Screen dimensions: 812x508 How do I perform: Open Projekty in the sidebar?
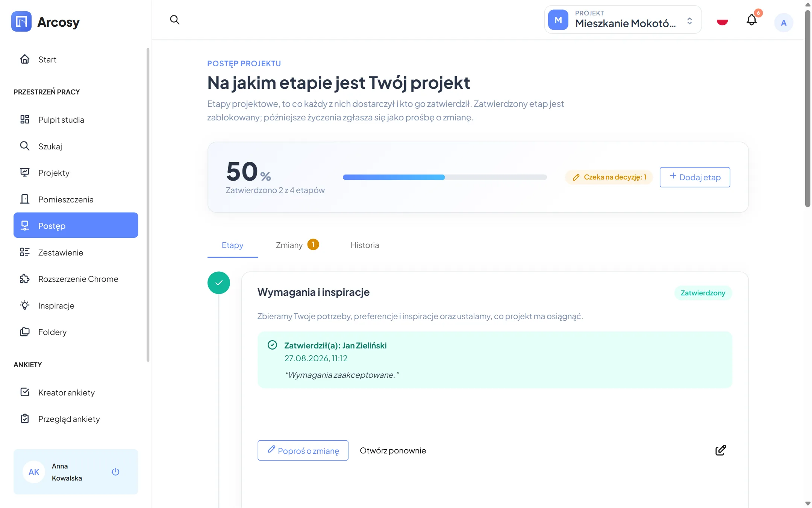pos(76,173)
